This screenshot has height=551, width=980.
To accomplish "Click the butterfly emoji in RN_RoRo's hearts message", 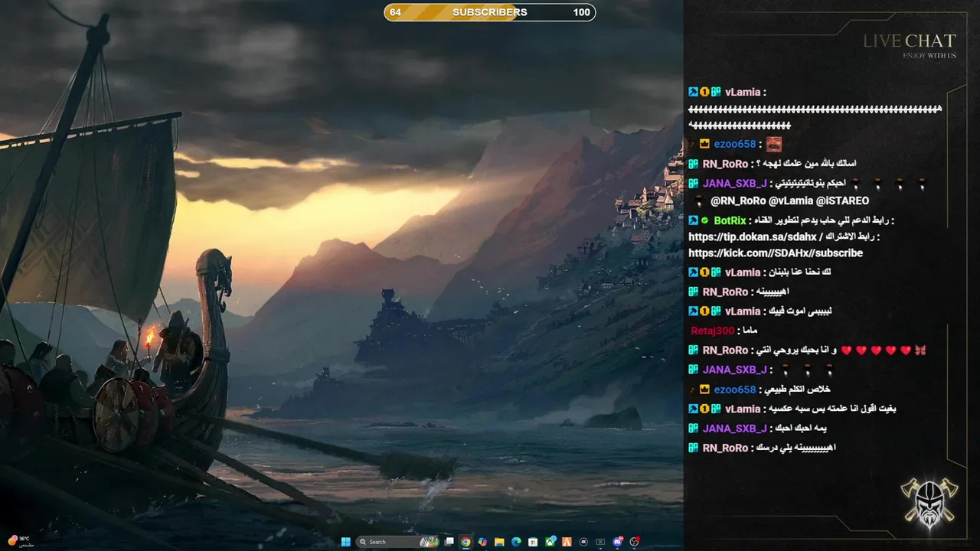I will 920,350.
